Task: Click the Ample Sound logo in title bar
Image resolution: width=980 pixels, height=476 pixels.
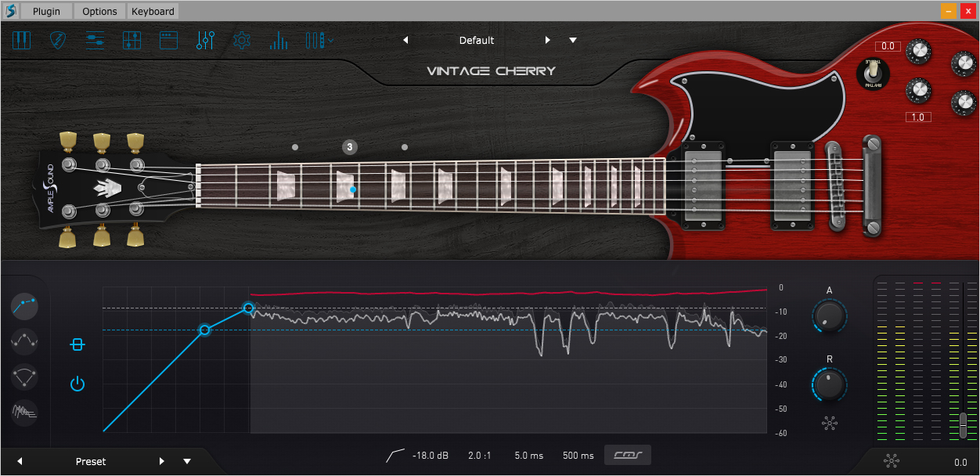Action: click(10, 11)
